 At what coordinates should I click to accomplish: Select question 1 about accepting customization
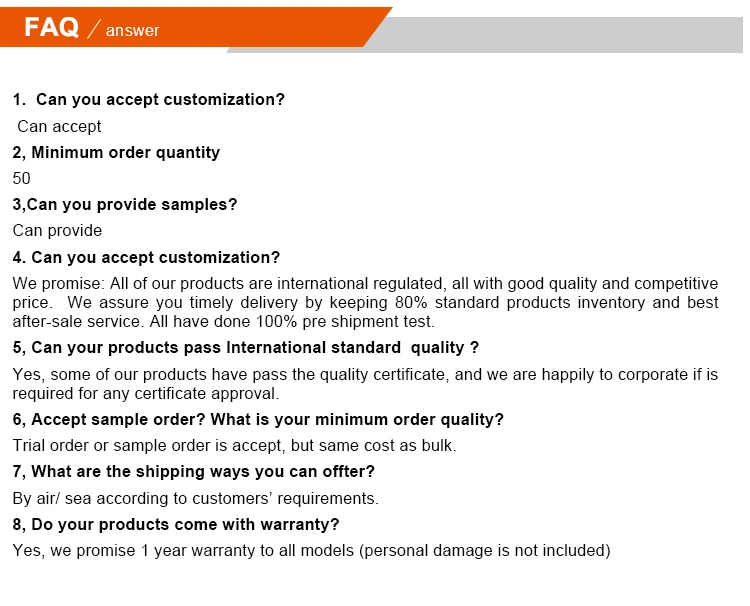[149, 99]
